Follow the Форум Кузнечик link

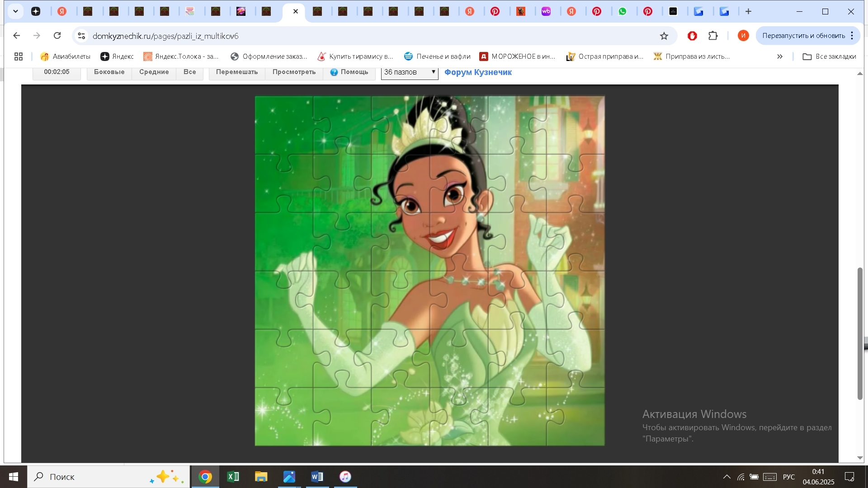[478, 72]
